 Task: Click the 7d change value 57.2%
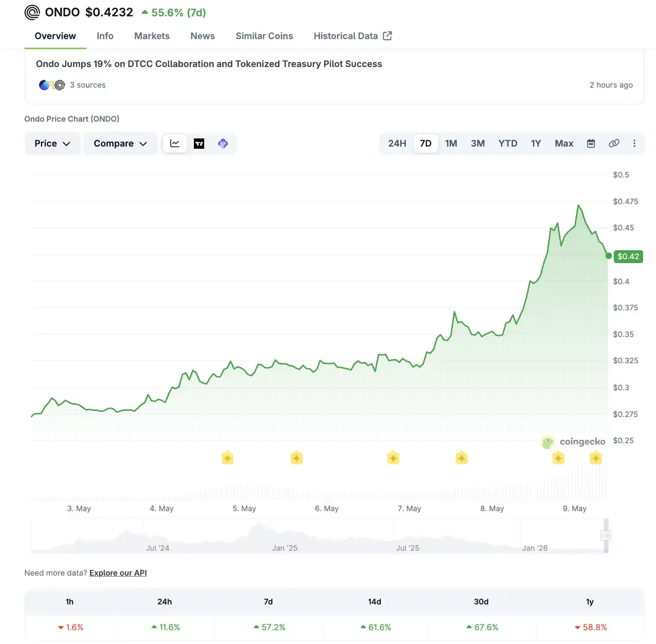(x=270, y=628)
